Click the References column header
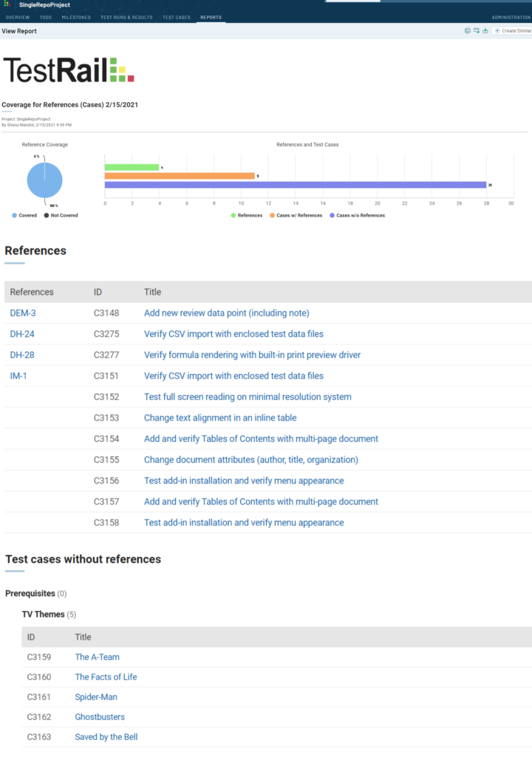The image size is (532, 757). [x=32, y=292]
